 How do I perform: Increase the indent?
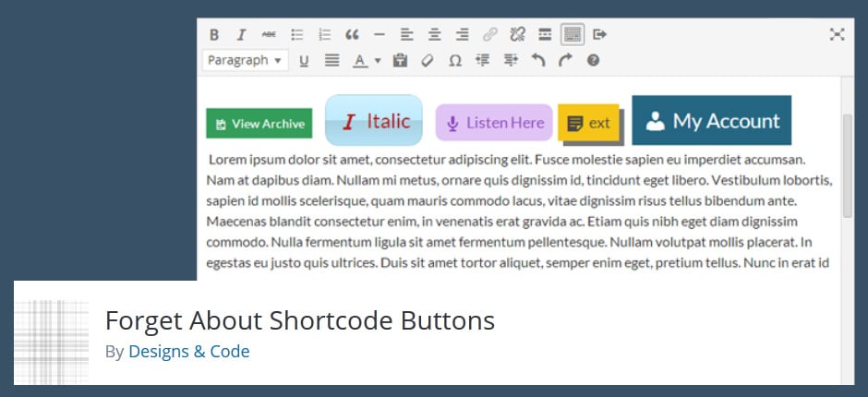click(511, 60)
